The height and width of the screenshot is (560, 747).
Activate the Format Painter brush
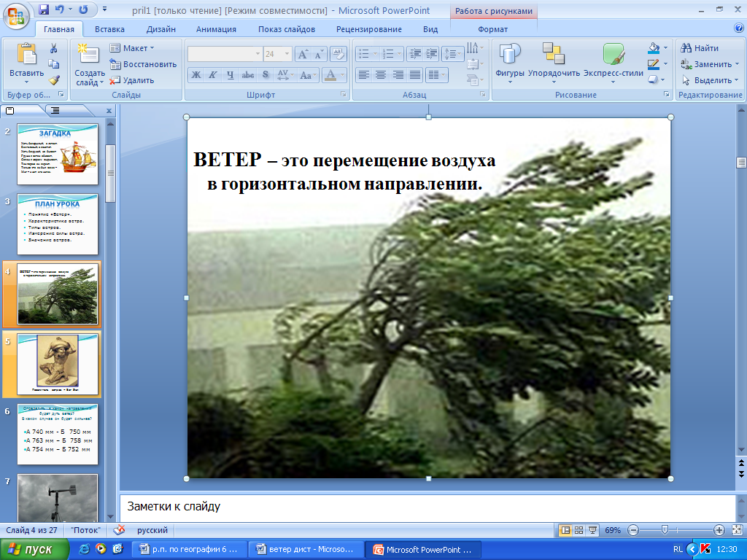point(53,80)
